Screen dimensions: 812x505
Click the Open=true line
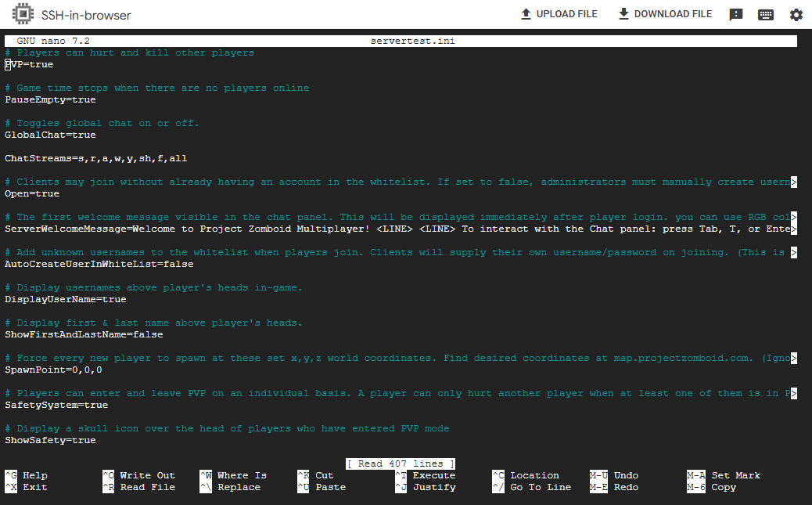[32, 193]
